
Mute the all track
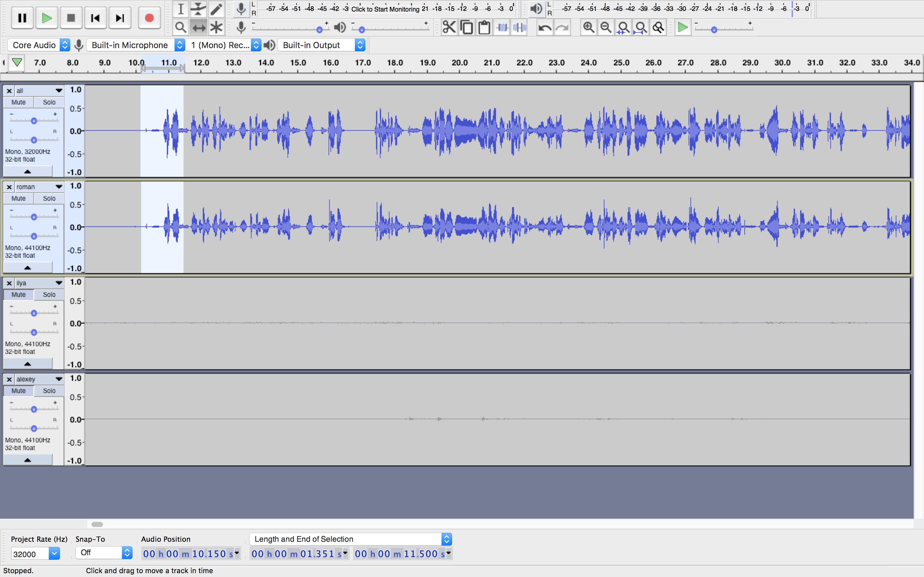click(x=18, y=102)
